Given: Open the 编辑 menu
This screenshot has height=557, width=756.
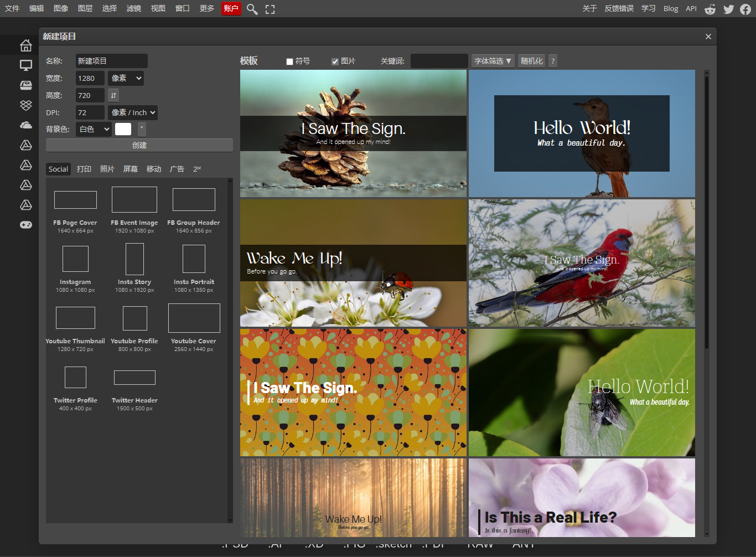Looking at the screenshot, I should tap(37, 8).
